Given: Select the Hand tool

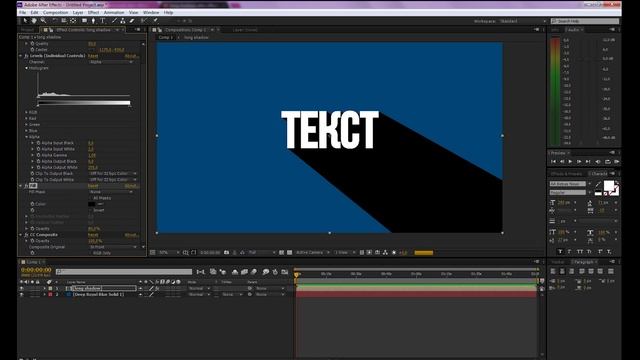Looking at the screenshot, I should click(34, 21).
